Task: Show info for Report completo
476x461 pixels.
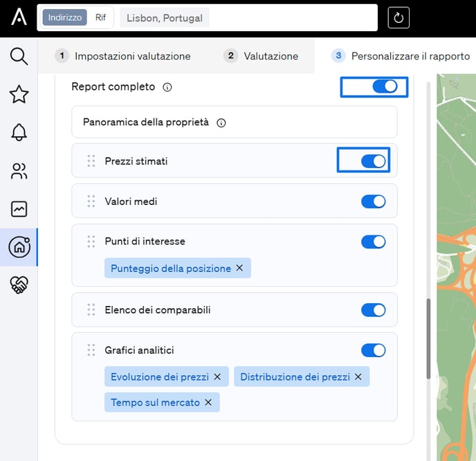Action: click(x=167, y=87)
